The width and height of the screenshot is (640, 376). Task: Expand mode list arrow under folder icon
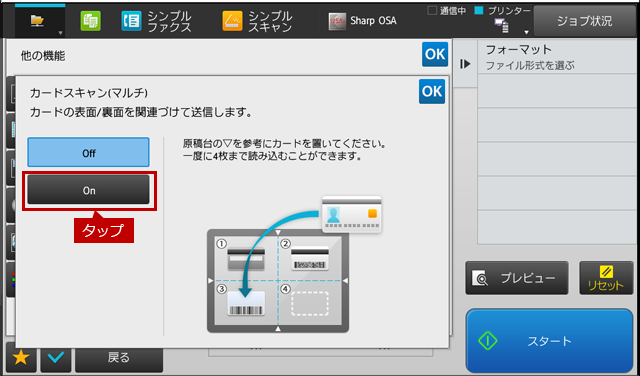(x=60, y=33)
